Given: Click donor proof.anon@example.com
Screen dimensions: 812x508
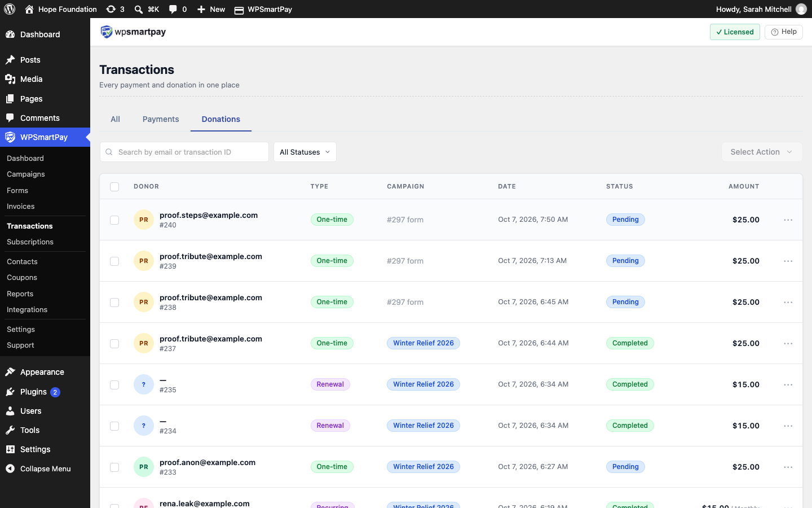Looking at the screenshot, I should point(208,462).
